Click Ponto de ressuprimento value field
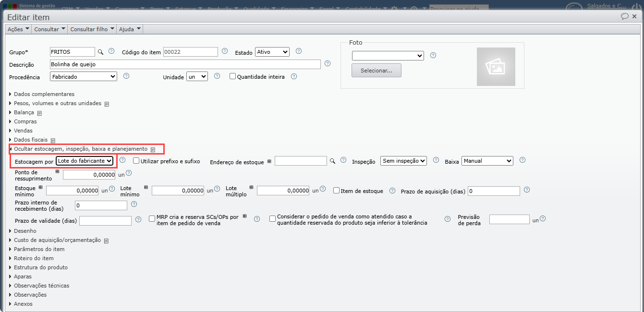Viewport: 644px width, 312px height. click(x=89, y=175)
